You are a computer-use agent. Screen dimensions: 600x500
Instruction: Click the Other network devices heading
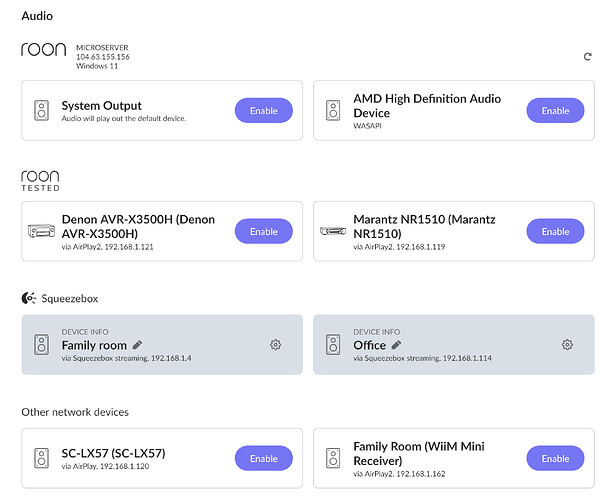[75, 412]
